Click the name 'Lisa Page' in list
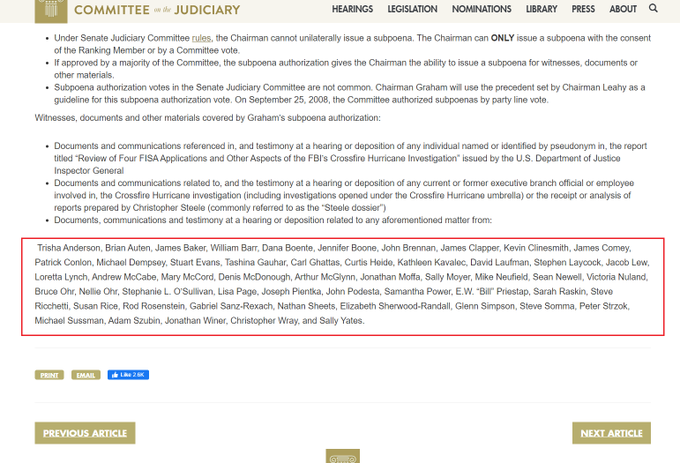The height and width of the screenshot is (463, 680). 237,291
